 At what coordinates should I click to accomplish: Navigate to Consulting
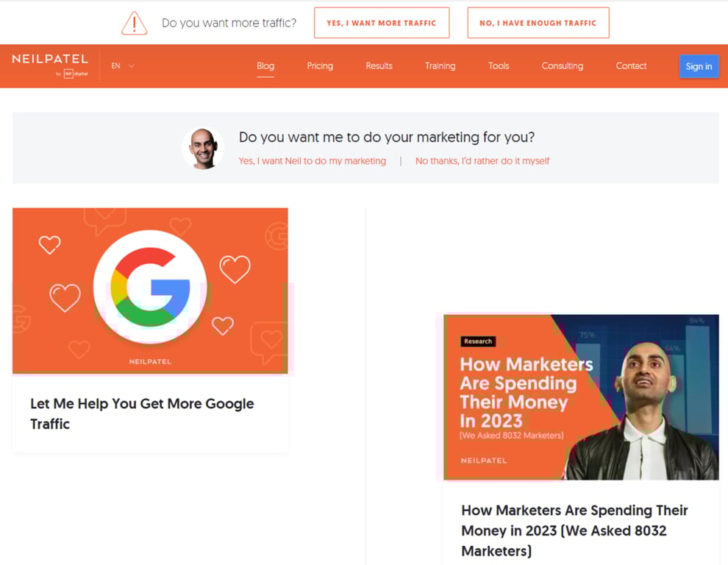[562, 65]
